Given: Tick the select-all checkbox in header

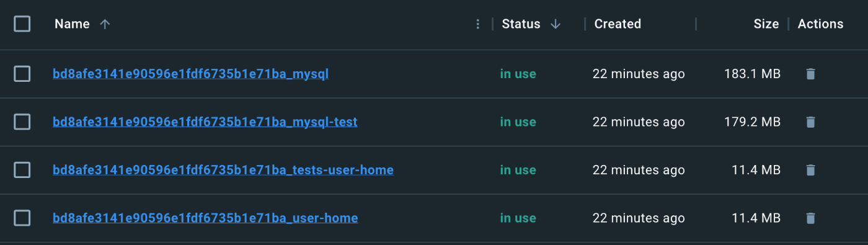Looking at the screenshot, I should pyautogui.click(x=22, y=24).
